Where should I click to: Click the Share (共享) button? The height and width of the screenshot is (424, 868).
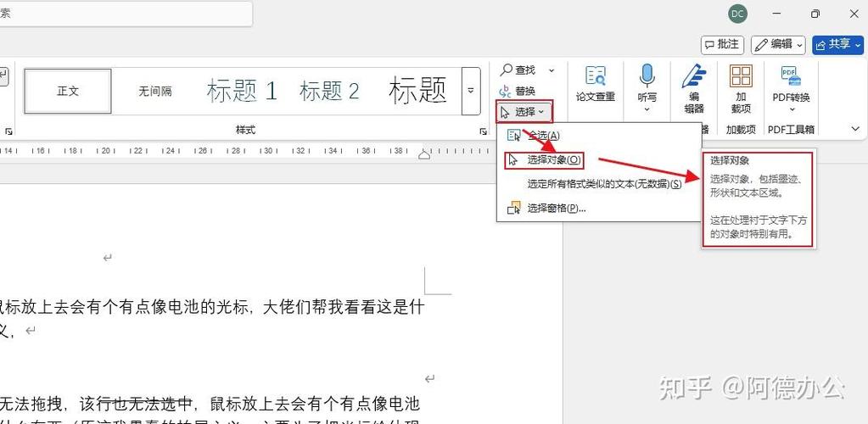837,45
